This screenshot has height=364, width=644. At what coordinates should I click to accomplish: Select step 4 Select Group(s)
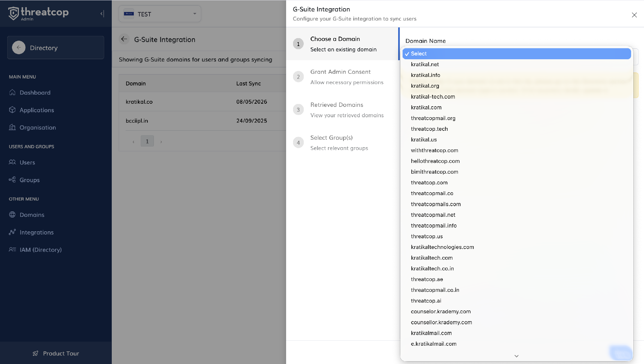point(342,143)
